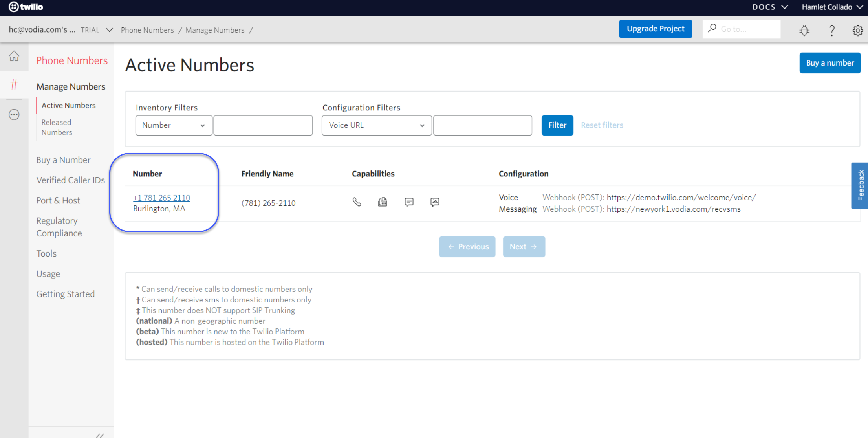
Task: Open the Feedback side tab
Action: pos(860,185)
